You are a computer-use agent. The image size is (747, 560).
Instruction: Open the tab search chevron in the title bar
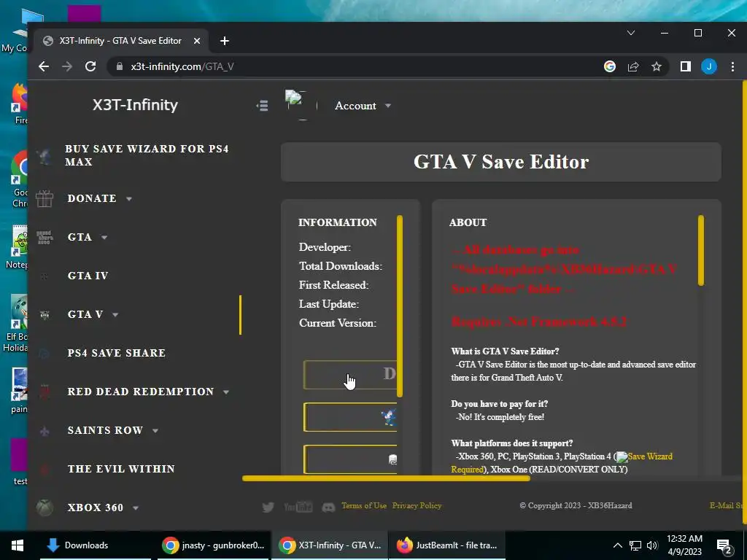631,33
